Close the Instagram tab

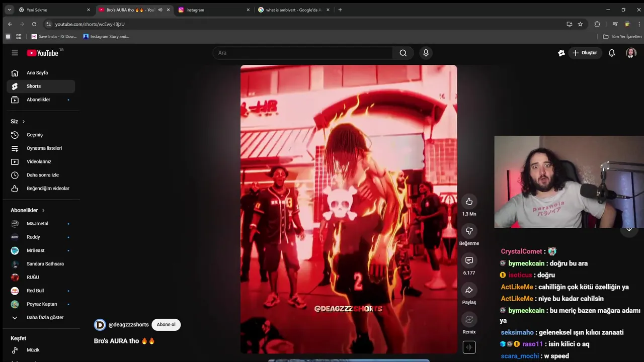[248, 10]
